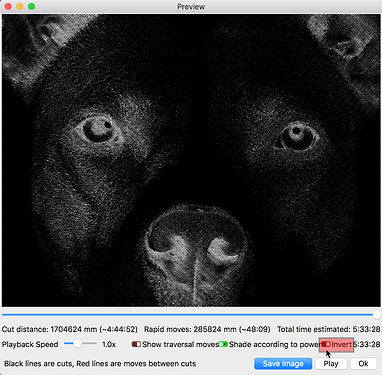Click the Save Image button
This screenshot has height=375, width=382.
coord(283,364)
